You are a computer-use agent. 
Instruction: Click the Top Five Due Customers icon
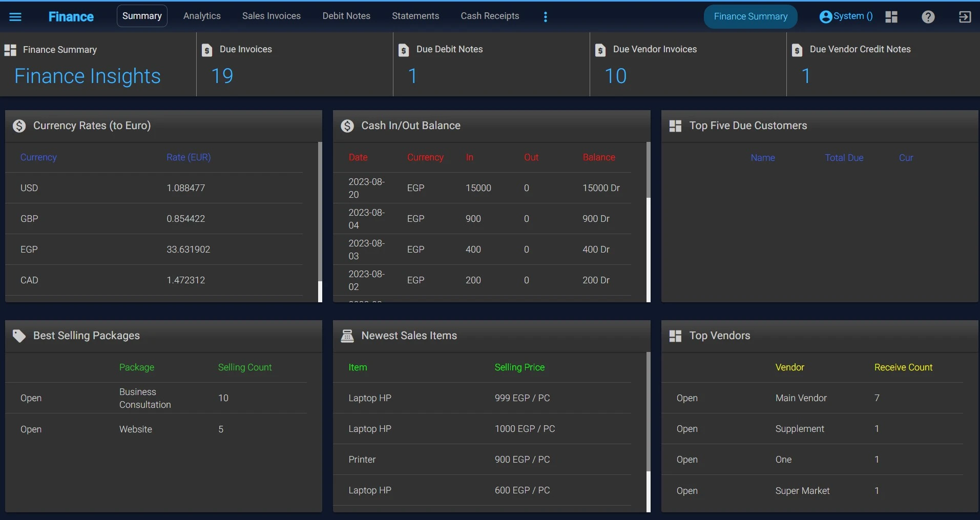click(x=675, y=126)
